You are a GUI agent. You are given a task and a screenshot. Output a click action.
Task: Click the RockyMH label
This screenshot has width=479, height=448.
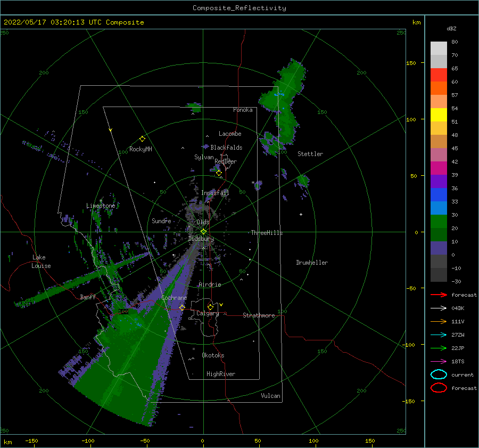(141, 149)
